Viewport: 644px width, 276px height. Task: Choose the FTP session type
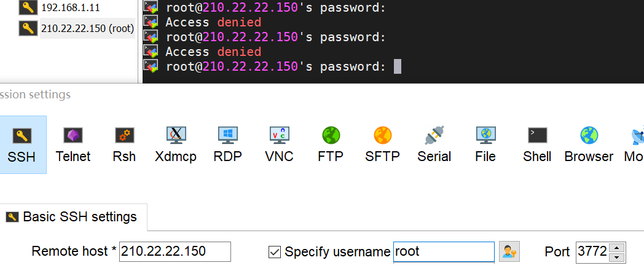(331, 144)
